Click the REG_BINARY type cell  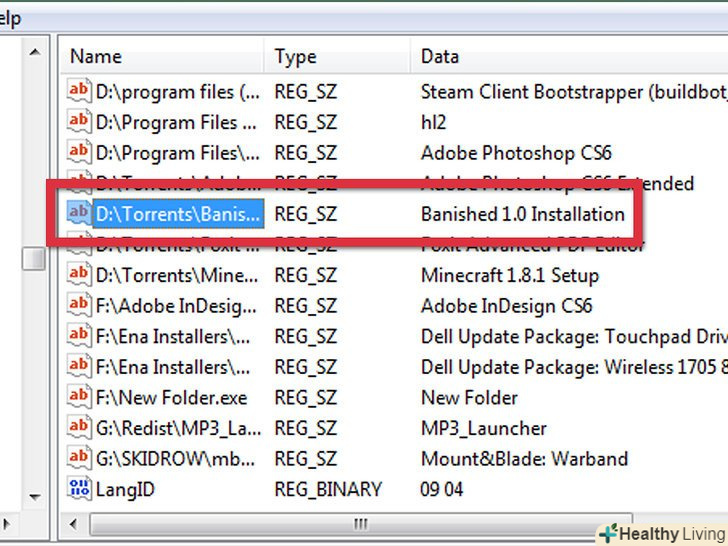[x=328, y=490]
